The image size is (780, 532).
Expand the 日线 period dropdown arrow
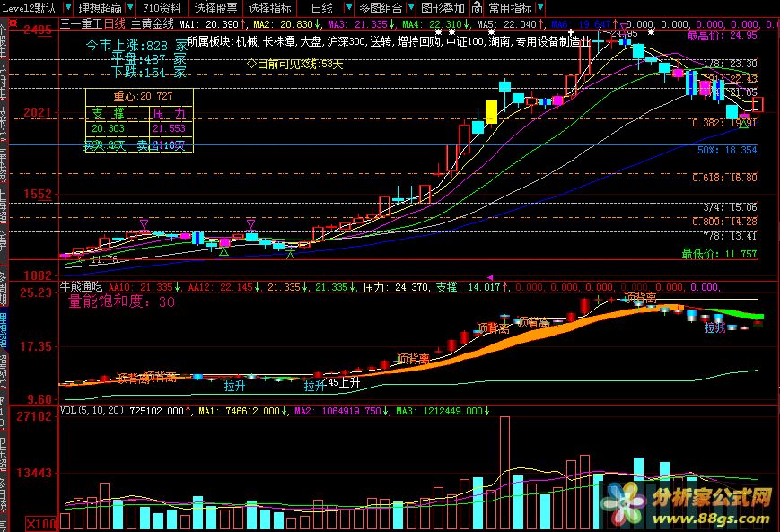tap(349, 8)
